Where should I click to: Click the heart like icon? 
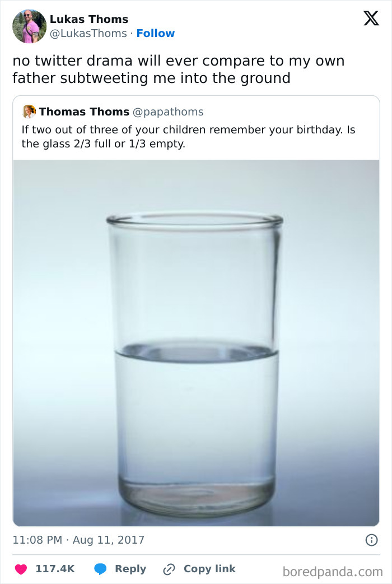[x=21, y=569]
